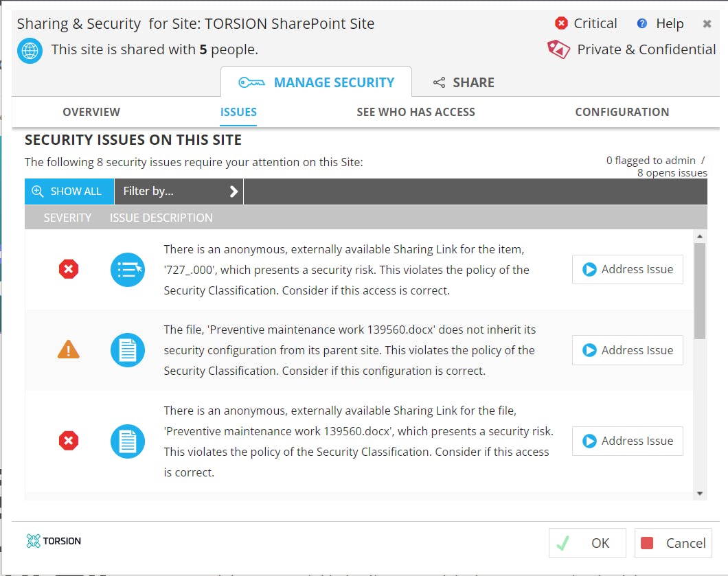Address the '727_.000' sharing link issue
728x576 pixels.
point(627,269)
